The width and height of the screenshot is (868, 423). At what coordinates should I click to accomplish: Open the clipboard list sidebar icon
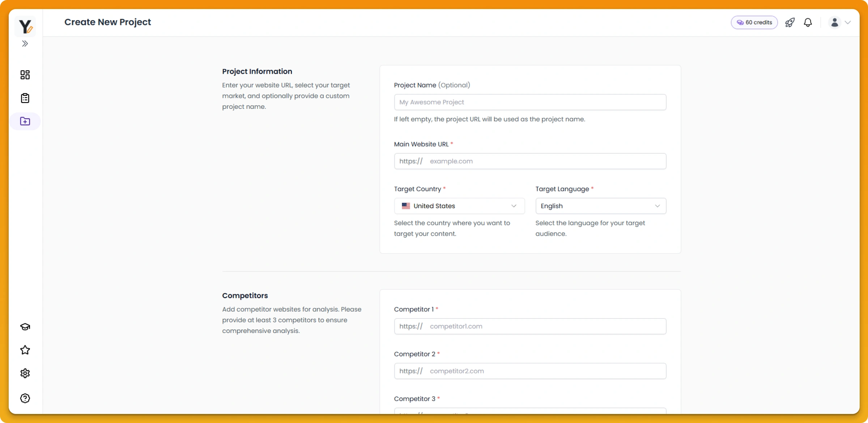[25, 98]
